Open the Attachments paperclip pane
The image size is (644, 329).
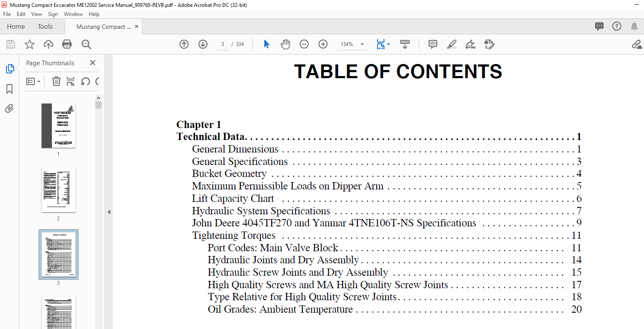pyautogui.click(x=9, y=108)
